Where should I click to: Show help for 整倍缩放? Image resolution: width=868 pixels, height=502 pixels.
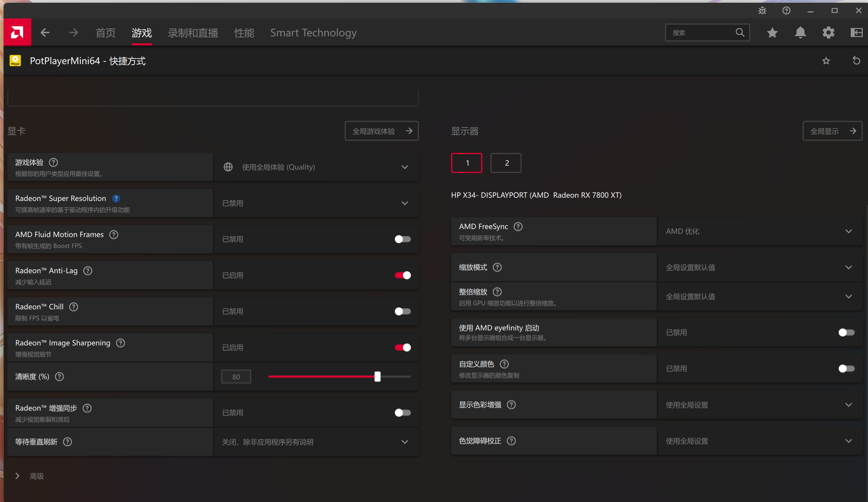pos(497,292)
